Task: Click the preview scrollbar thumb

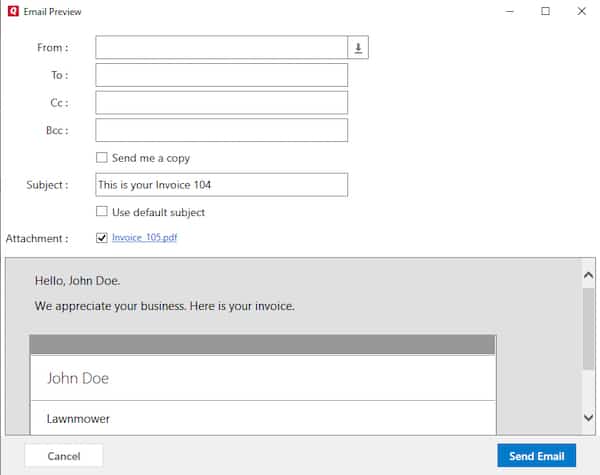Action: [x=588, y=330]
